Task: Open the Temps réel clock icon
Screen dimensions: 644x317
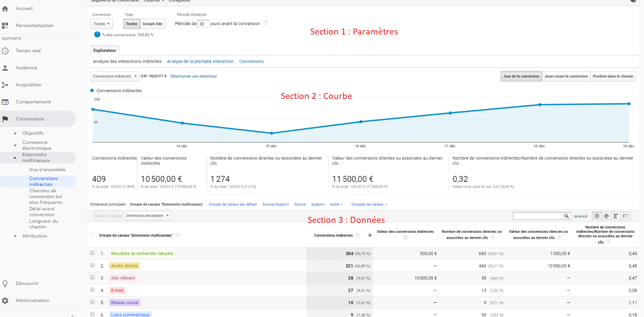Action: pos(5,51)
